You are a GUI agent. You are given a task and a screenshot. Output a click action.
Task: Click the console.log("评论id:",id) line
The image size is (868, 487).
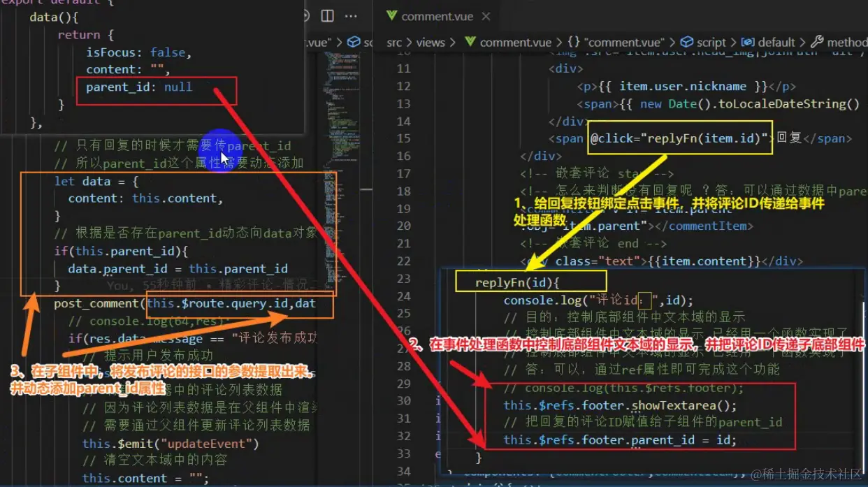598,300
